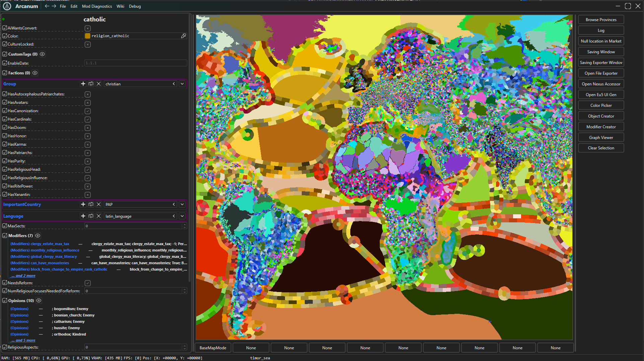Open the Graph Viewer
The height and width of the screenshot is (361, 644).
tap(601, 138)
